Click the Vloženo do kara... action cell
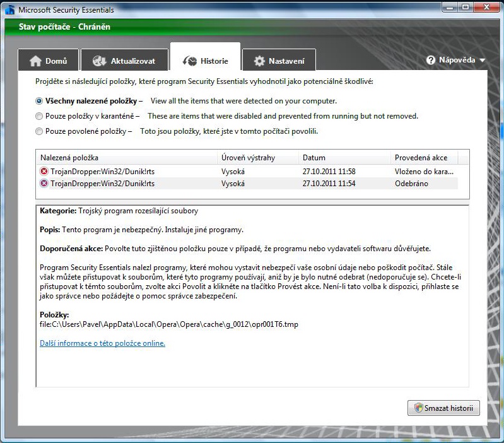504x443 pixels. tap(424, 172)
